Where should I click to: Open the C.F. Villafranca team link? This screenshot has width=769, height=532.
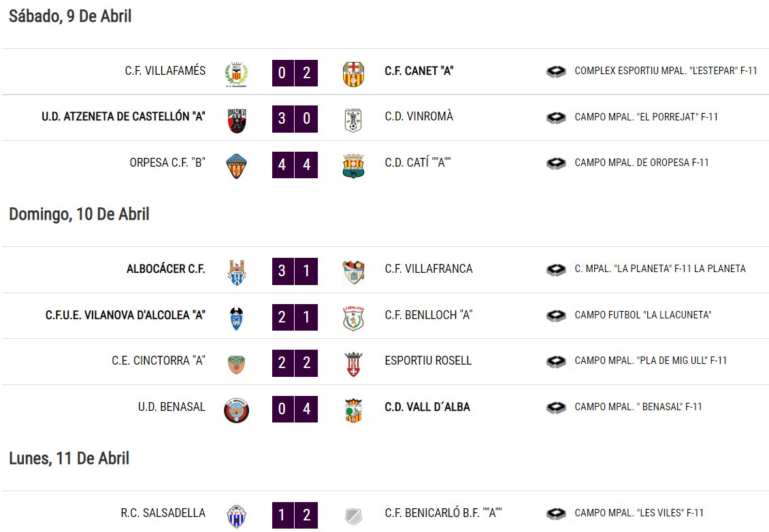[x=429, y=269]
